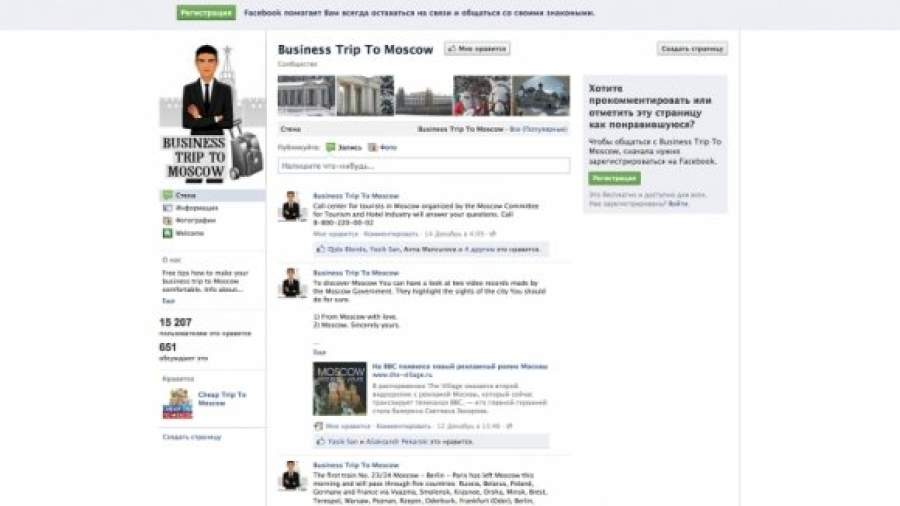Open Стена in left sidebar
The image size is (900, 506).
185,195
